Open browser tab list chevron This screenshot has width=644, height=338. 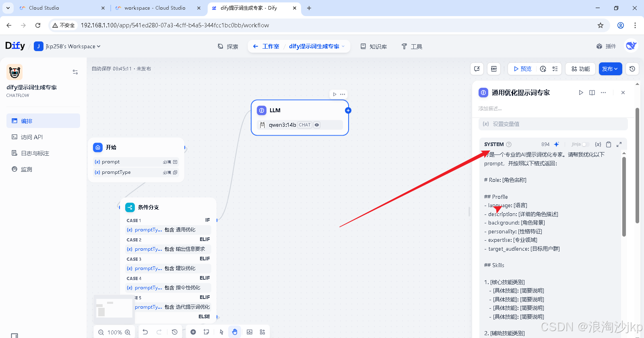click(8, 8)
